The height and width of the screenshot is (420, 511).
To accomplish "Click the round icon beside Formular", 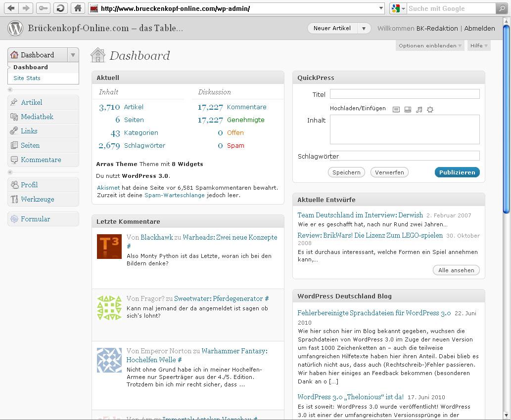I will tap(14, 219).
